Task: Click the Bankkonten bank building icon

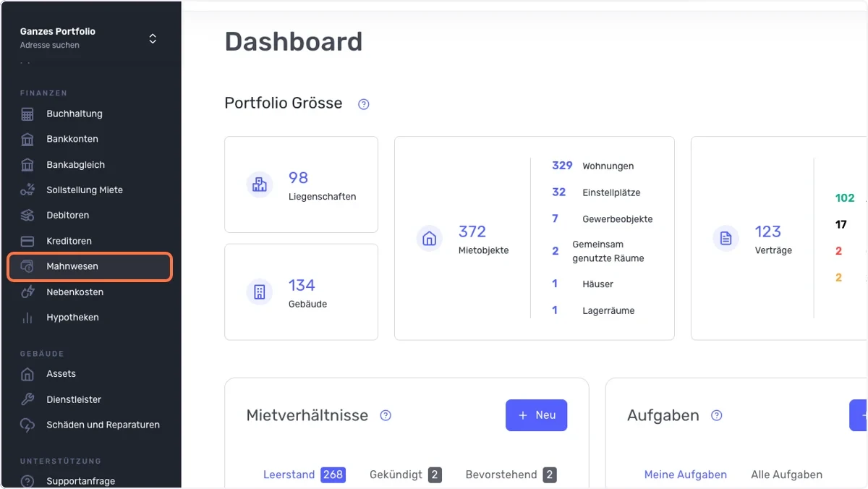Action: tap(27, 140)
